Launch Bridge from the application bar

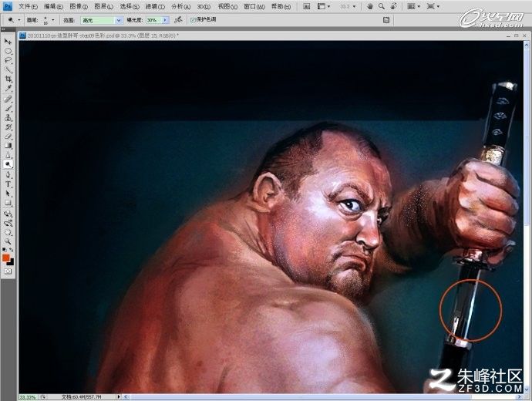pos(306,6)
